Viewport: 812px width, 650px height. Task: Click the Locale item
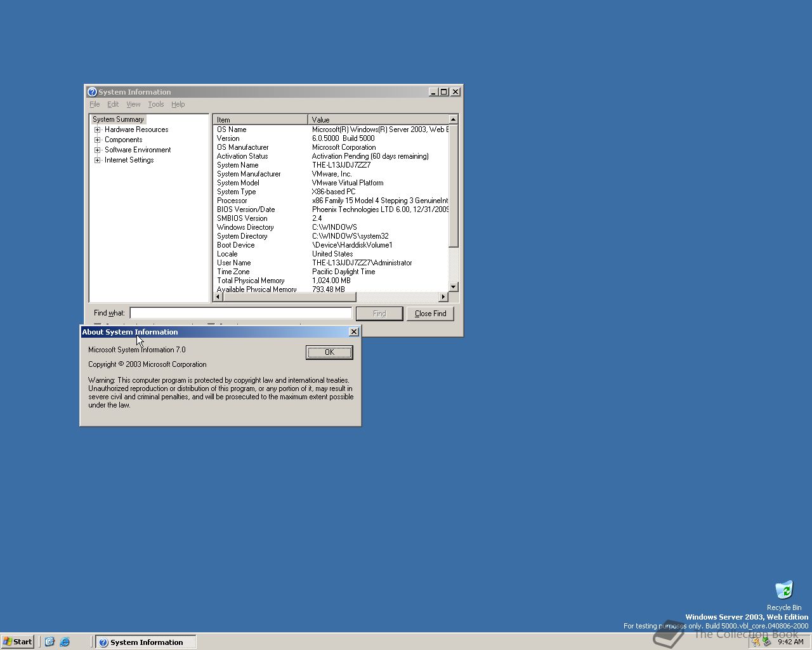[227, 254]
